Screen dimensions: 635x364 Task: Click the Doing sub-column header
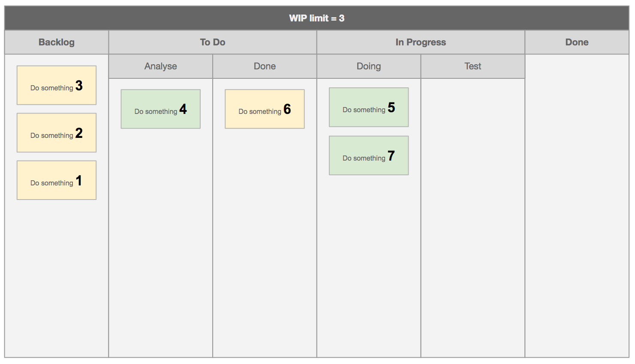coord(369,66)
